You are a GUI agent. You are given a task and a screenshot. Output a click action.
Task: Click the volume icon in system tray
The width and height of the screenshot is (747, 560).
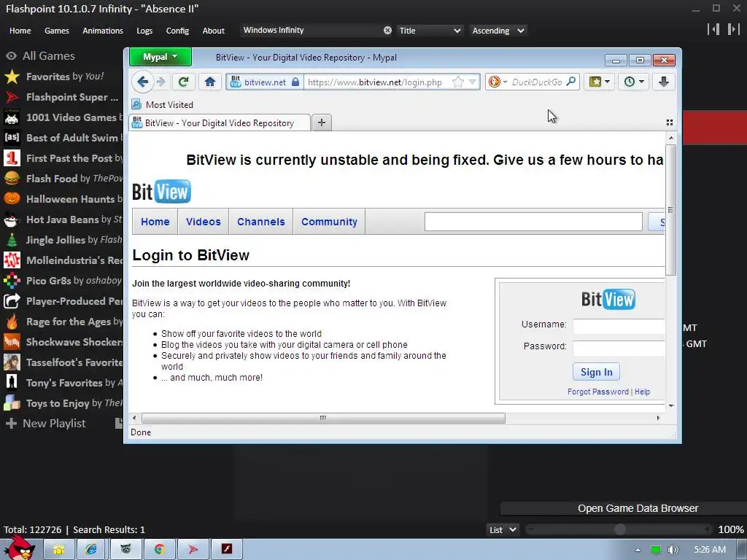(x=673, y=550)
